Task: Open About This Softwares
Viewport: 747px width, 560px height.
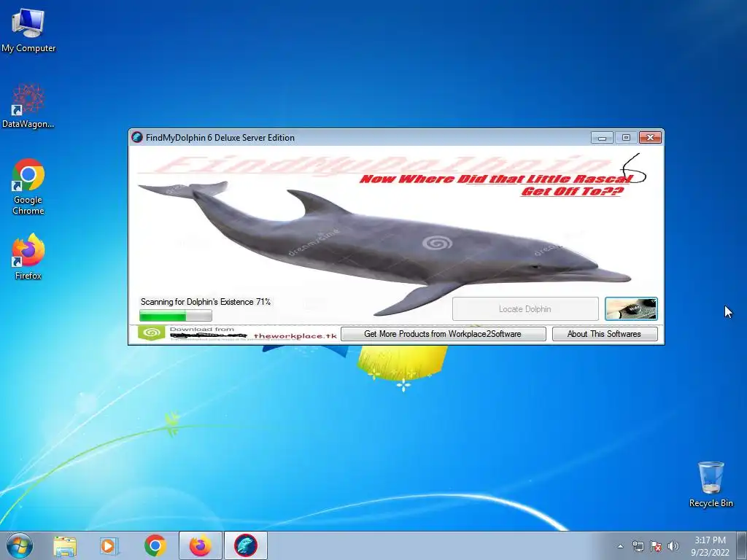Action: click(605, 334)
